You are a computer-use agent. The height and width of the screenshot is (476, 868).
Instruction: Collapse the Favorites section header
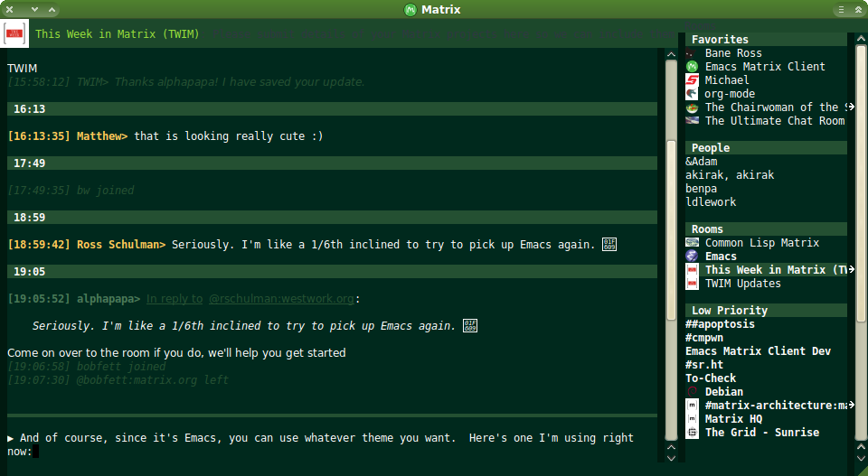[720, 40]
